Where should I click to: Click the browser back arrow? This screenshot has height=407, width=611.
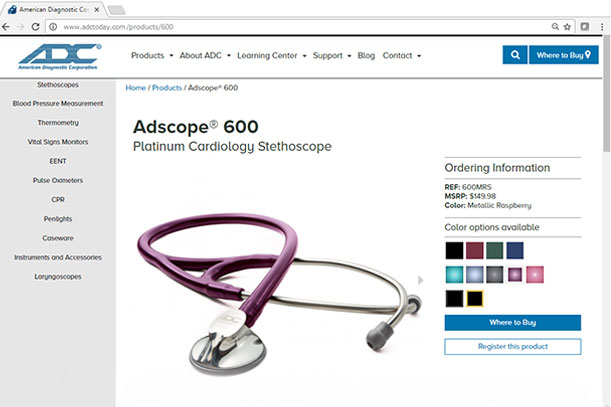(x=6, y=27)
